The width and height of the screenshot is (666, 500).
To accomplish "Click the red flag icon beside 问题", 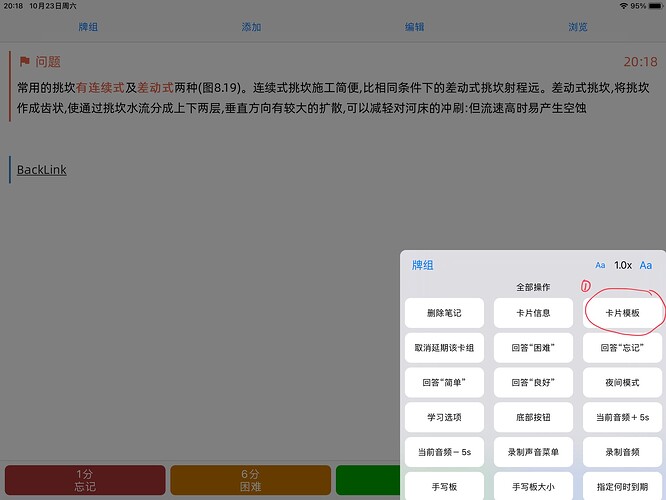I will click(x=25, y=62).
